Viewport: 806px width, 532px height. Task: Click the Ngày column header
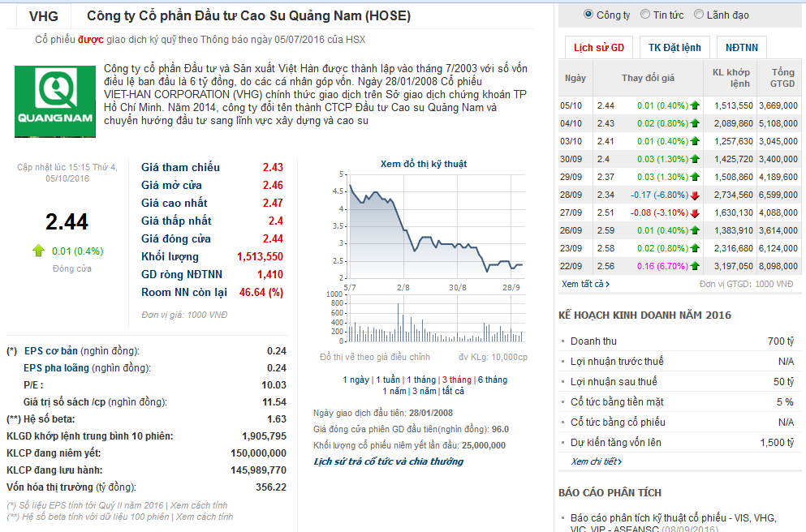(575, 78)
